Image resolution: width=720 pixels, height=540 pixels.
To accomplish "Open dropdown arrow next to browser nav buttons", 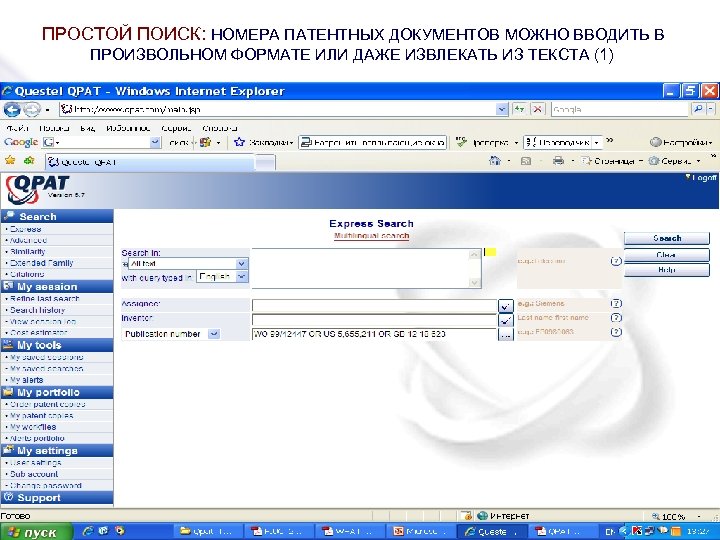I will [x=47, y=110].
